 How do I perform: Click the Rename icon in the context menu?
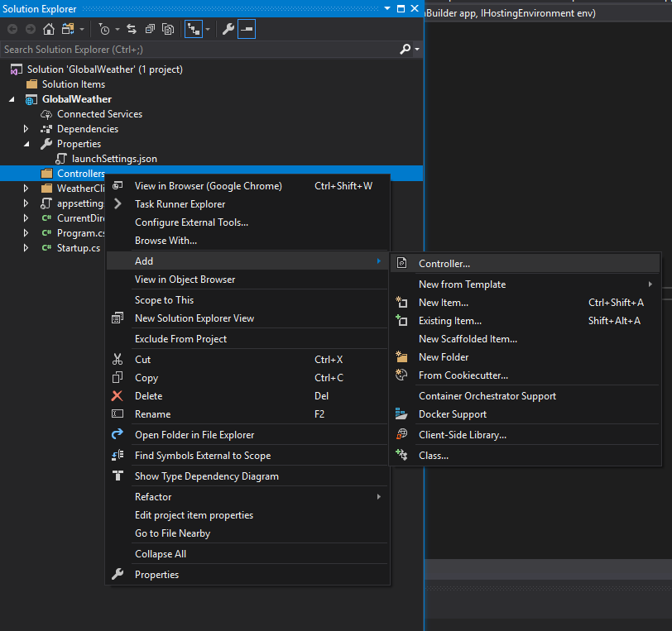click(x=118, y=413)
